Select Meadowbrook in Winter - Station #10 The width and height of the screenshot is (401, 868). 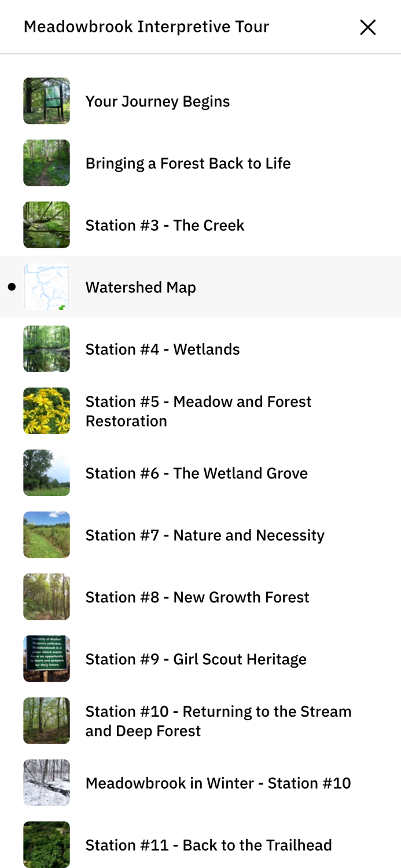click(218, 782)
